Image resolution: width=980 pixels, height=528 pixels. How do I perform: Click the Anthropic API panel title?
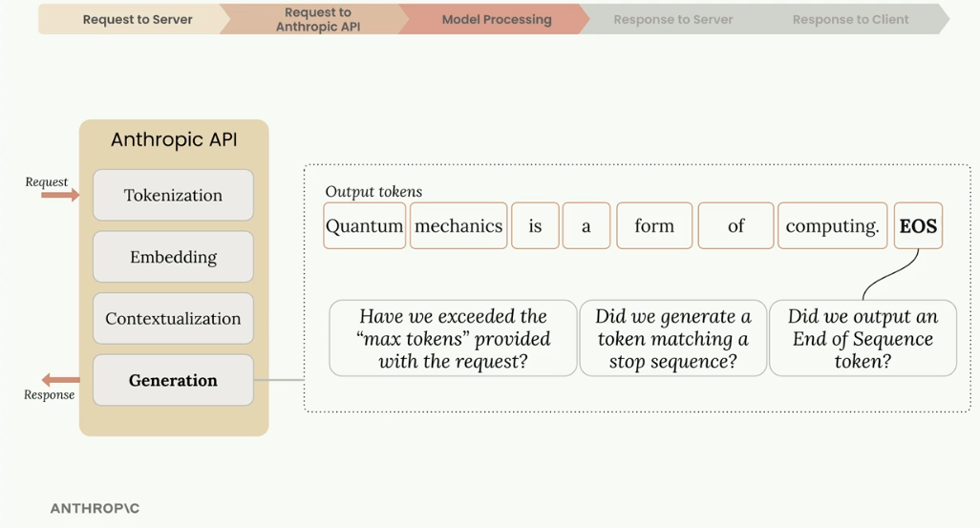pos(174,139)
